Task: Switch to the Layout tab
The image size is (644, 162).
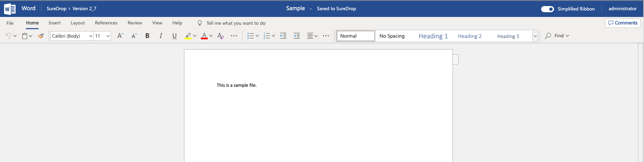Action: point(78,23)
